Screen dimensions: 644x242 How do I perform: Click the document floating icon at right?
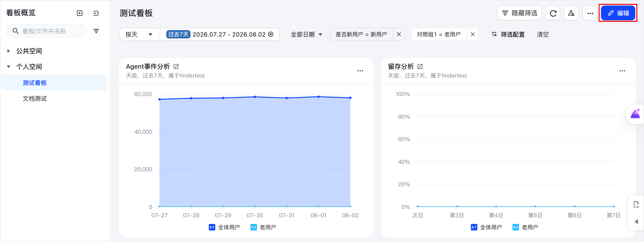click(636, 205)
